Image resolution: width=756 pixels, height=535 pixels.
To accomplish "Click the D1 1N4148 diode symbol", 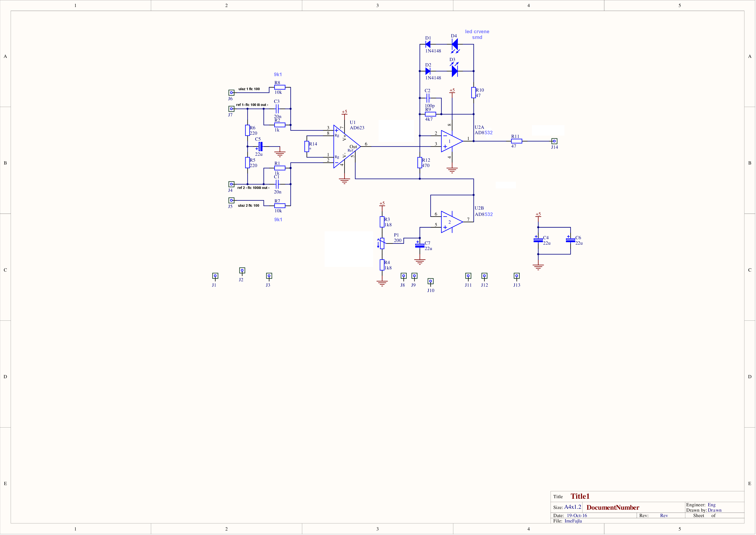I will pos(428,44).
